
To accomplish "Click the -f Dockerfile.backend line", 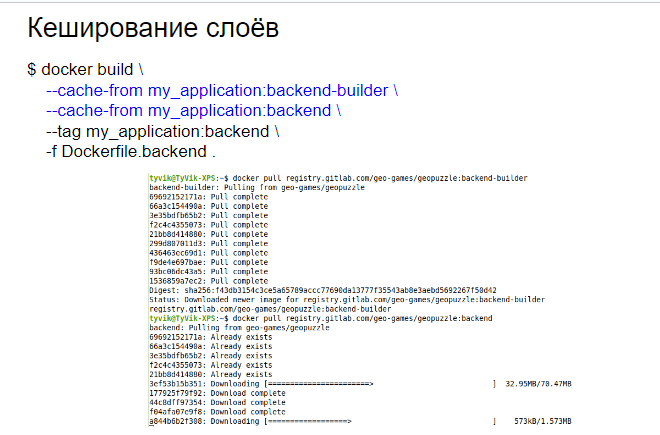I will 130,152.
